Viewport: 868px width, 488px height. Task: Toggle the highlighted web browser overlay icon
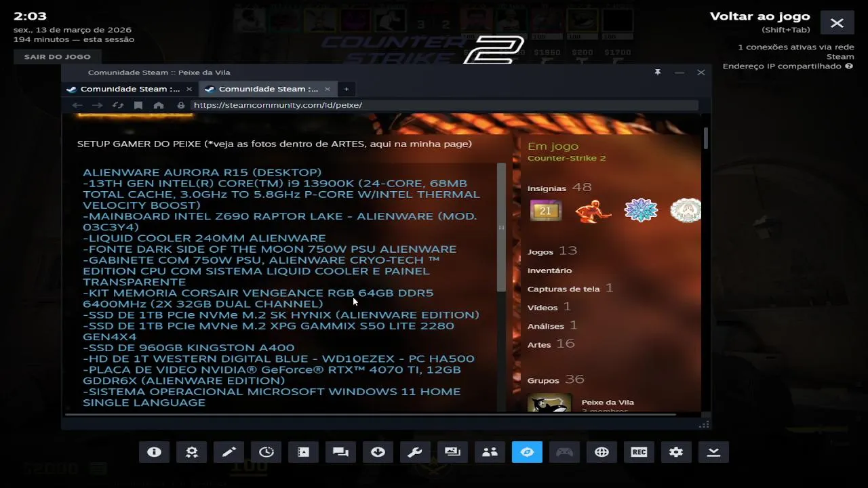click(527, 452)
